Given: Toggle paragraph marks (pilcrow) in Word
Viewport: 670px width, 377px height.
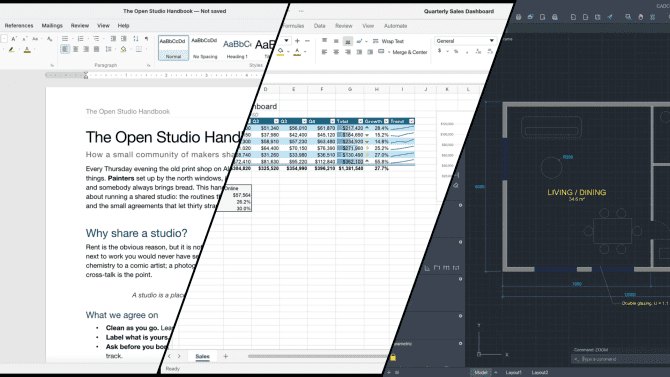Looking at the screenshot, I should tap(146, 39).
